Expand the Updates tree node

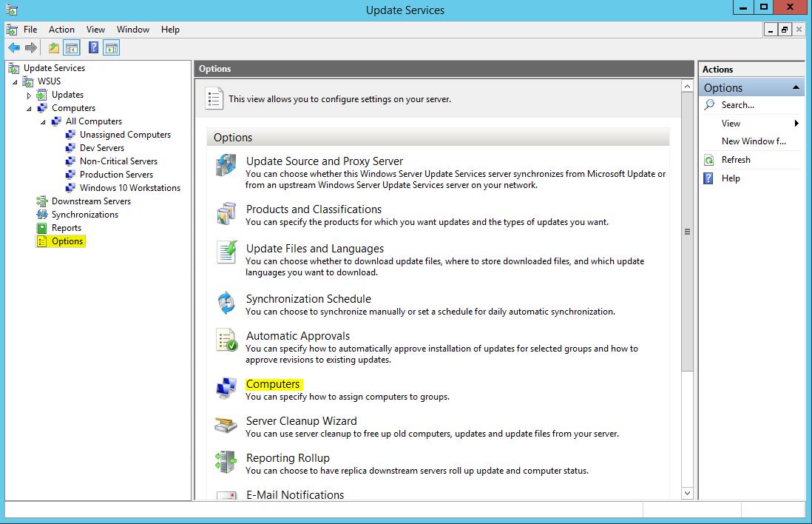(30, 94)
